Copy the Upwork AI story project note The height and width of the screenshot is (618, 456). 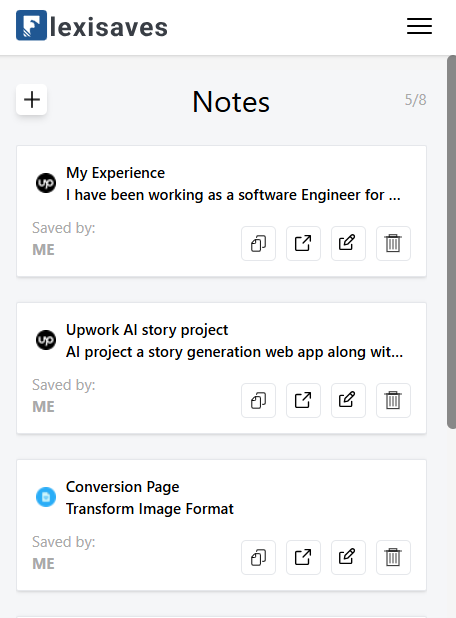(259, 400)
